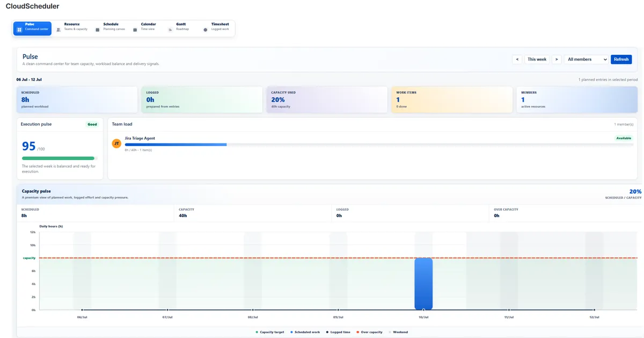Open the Gantt roadmap tab
Screen dimensions: 644x338
[x=179, y=27]
